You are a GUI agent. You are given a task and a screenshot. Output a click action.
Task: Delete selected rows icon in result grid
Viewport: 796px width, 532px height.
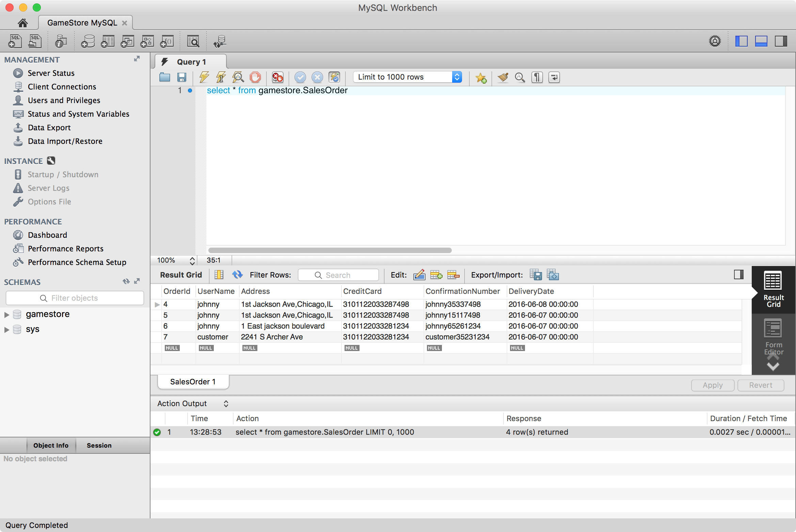point(453,275)
